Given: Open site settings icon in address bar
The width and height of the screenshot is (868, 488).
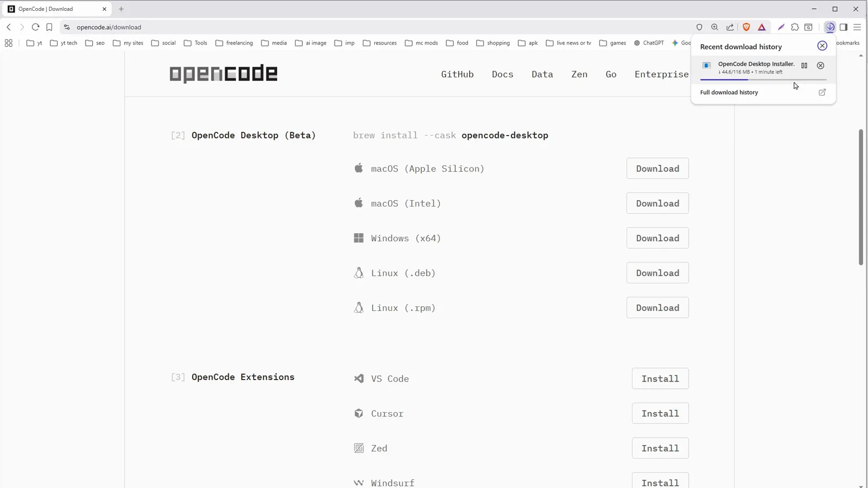Looking at the screenshot, I should click(x=67, y=27).
